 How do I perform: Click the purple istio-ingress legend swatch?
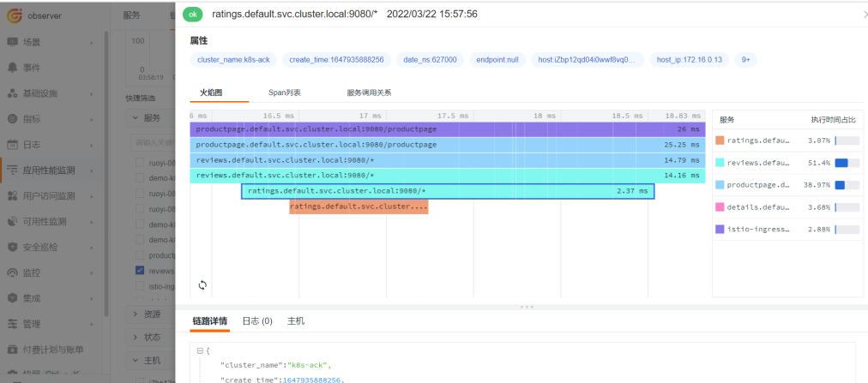[x=720, y=229]
